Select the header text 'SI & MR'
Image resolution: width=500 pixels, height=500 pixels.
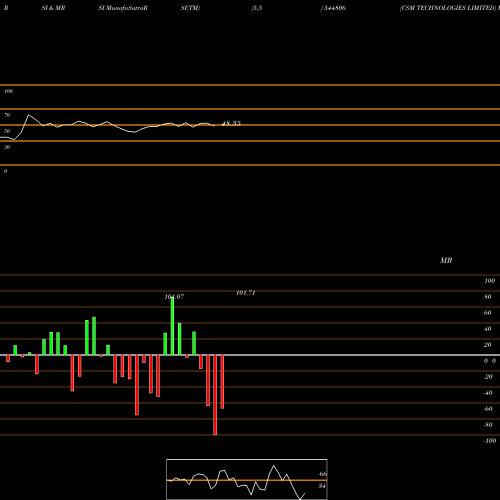(x=53, y=8)
